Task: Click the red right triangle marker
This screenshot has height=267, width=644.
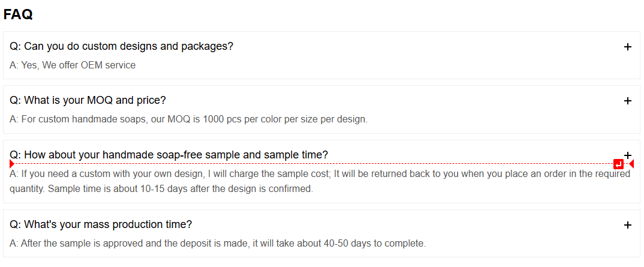Action: pos(631,164)
